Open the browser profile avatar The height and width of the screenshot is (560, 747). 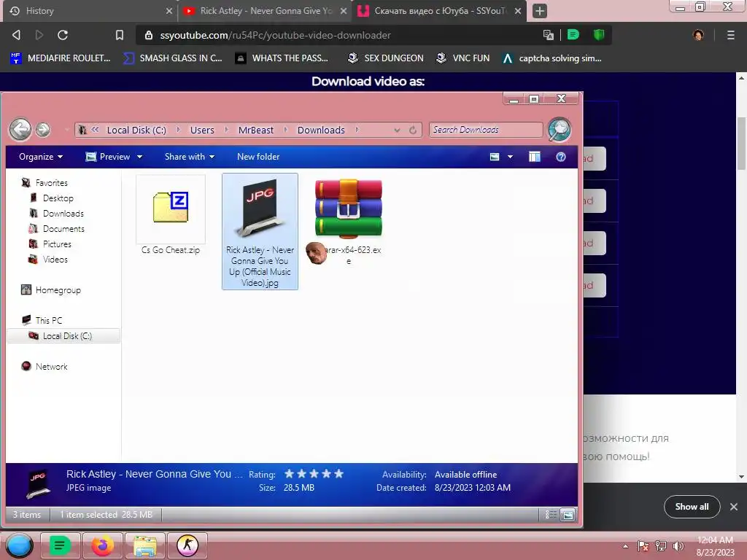click(x=698, y=35)
